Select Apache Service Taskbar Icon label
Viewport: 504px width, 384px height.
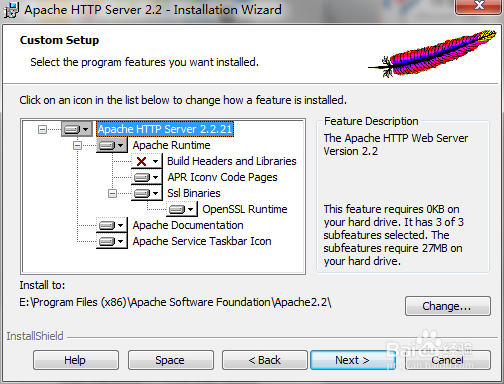click(x=202, y=241)
